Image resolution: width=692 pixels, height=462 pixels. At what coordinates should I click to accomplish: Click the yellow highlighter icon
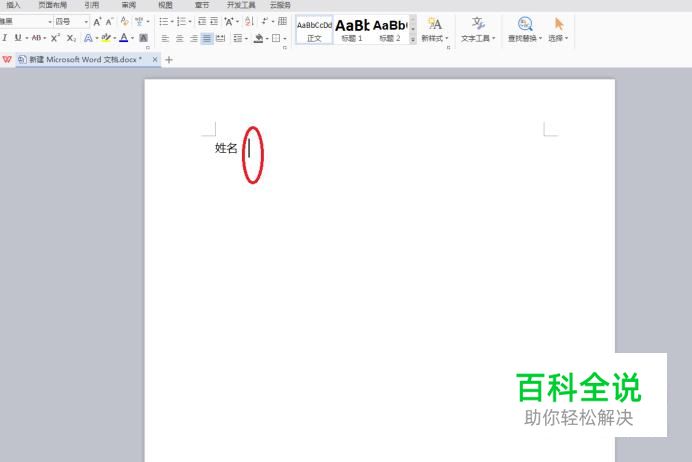(106, 38)
